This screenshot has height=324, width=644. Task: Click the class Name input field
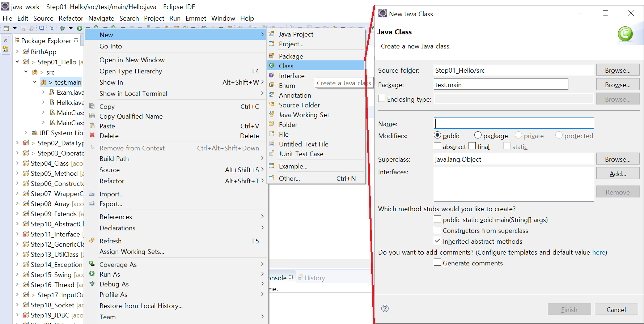click(x=514, y=123)
